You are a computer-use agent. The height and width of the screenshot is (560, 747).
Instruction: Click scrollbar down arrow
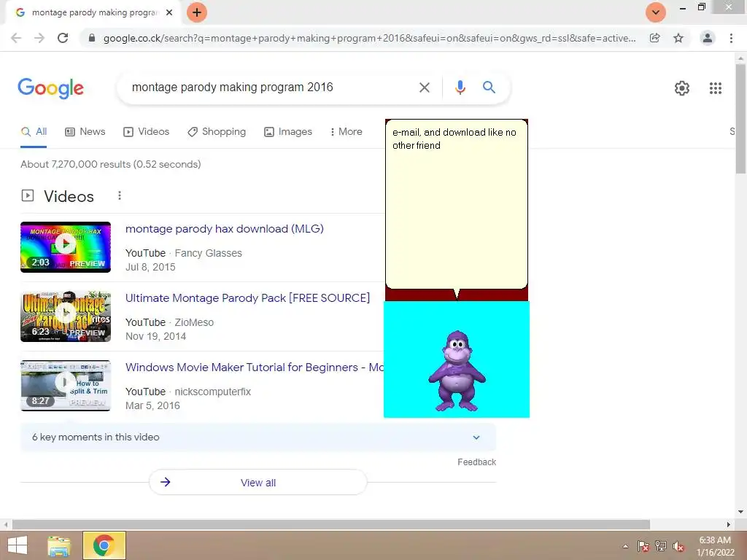tap(740, 512)
